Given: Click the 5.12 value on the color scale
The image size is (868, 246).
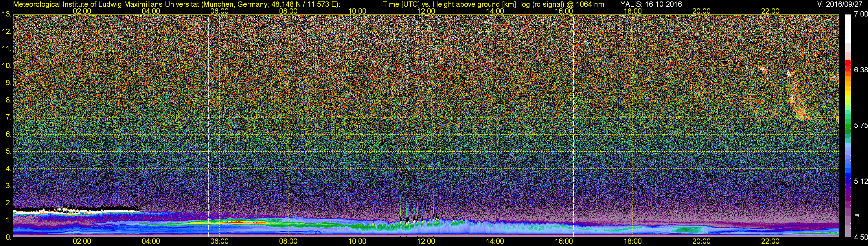Looking at the screenshot, I should coord(861,181).
